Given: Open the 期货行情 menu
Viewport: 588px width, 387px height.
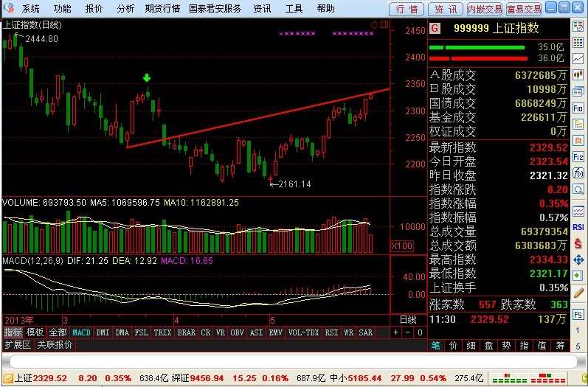Looking at the screenshot, I should click(162, 9).
